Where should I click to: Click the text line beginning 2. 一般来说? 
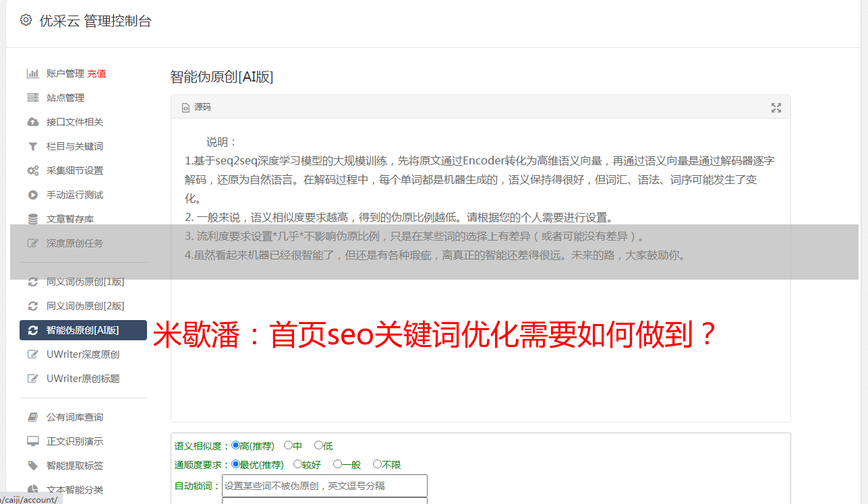[x=399, y=218]
